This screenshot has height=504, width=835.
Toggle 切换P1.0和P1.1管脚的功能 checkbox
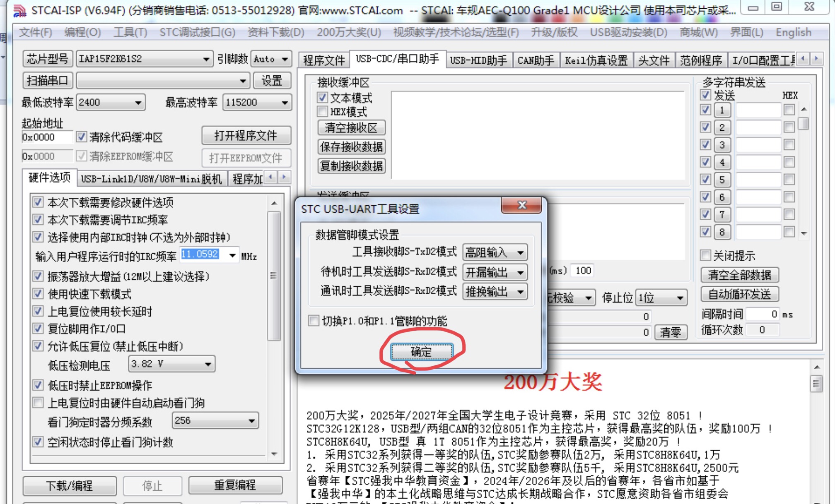tap(314, 321)
